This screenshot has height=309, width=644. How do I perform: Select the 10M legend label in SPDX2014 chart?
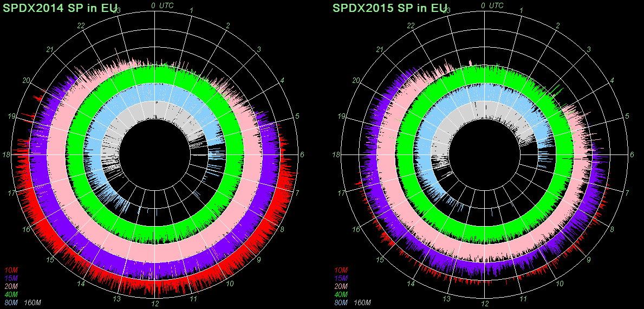(11, 270)
